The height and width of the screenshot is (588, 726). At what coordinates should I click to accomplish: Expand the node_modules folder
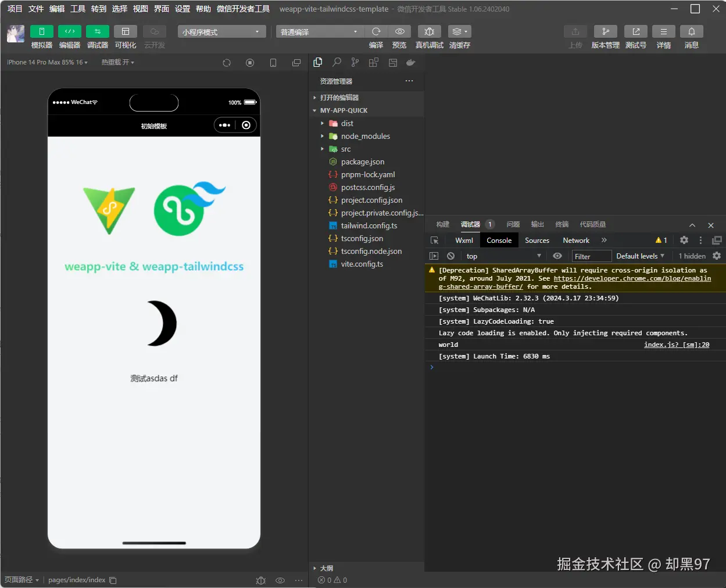[367, 136]
